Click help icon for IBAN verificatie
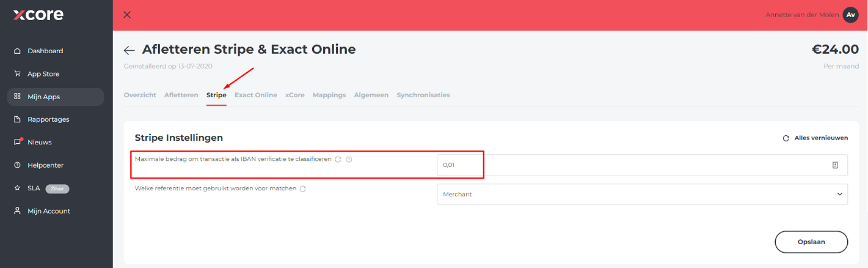The height and width of the screenshot is (268, 868). (x=349, y=159)
